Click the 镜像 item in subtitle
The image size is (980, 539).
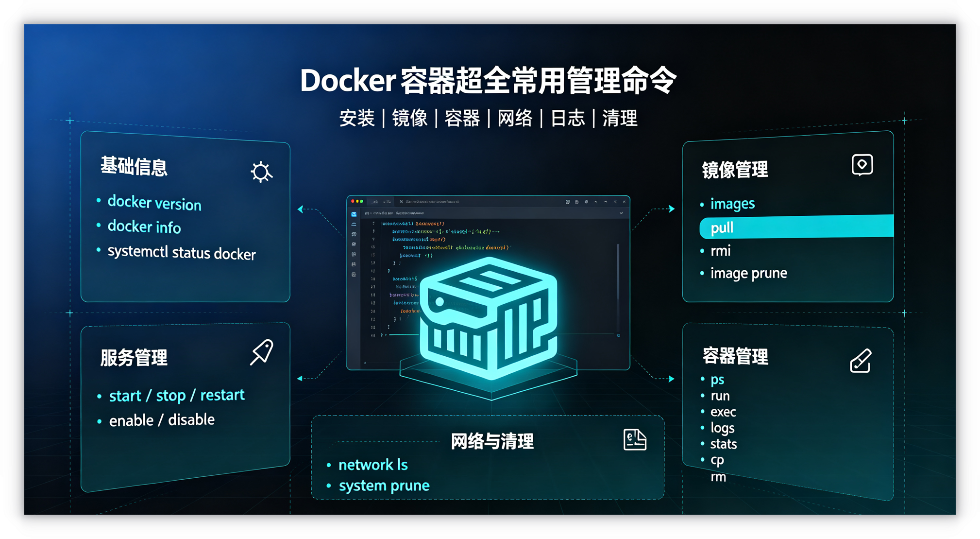[x=409, y=118]
